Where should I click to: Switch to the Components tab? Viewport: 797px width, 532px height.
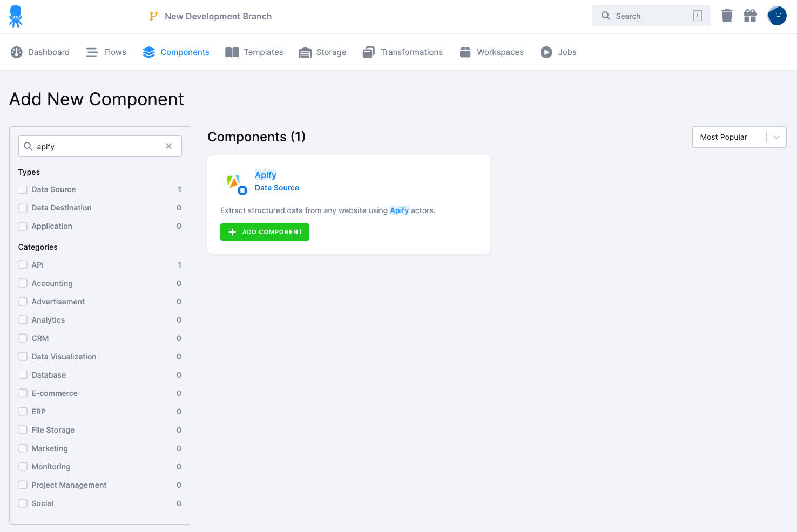(176, 52)
